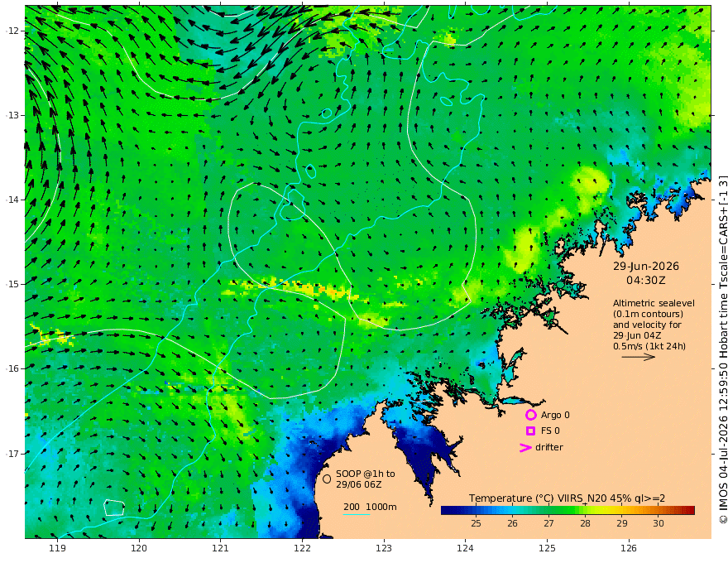
Task: Click the longitude axis label 126
Action: pos(629,548)
